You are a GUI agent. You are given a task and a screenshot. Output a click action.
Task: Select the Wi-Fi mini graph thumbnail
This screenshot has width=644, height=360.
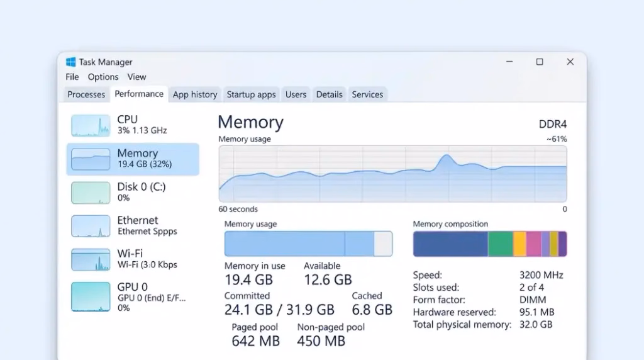pyautogui.click(x=91, y=259)
